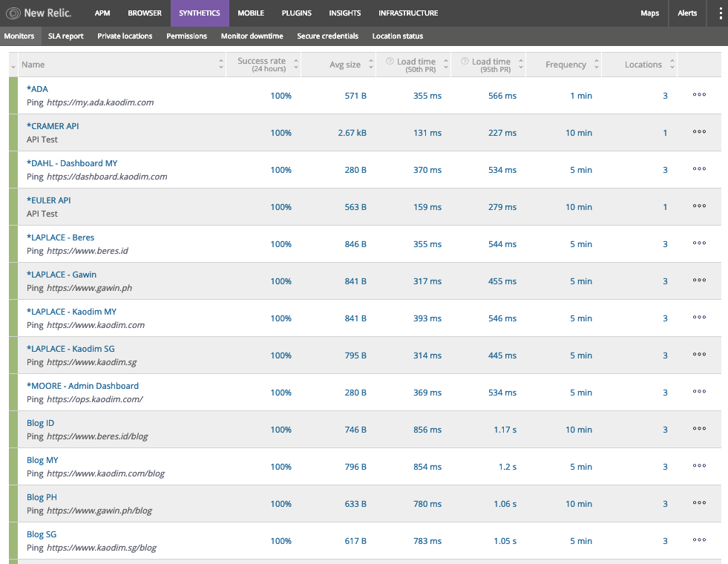Screen dimensions: 728x564
Task: Open the *EULER API monitor link
Action: [x=49, y=200]
